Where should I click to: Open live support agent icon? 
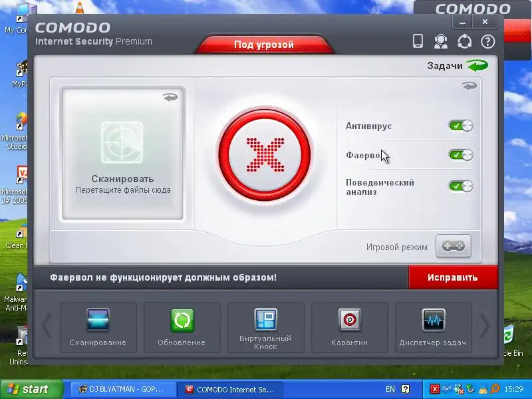tap(441, 41)
